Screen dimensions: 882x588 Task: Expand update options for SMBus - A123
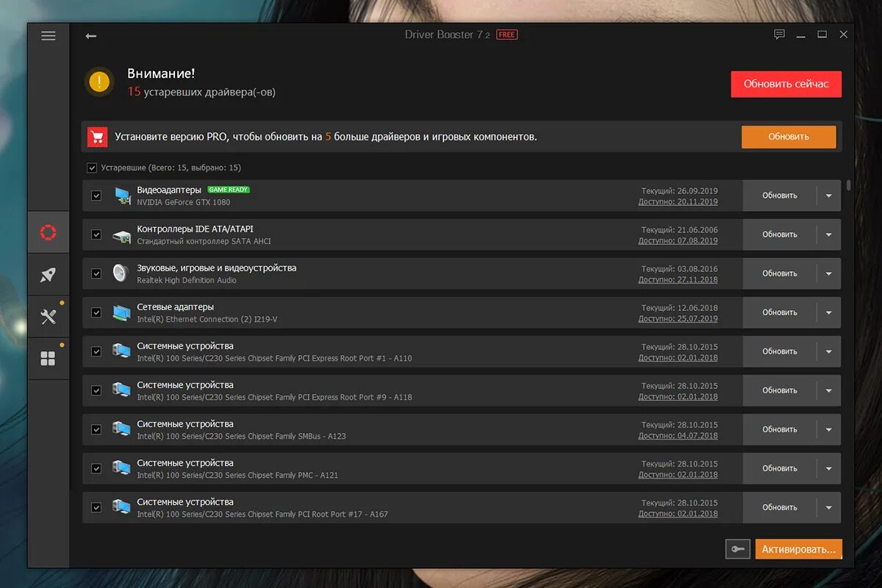(x=829, y=429)
